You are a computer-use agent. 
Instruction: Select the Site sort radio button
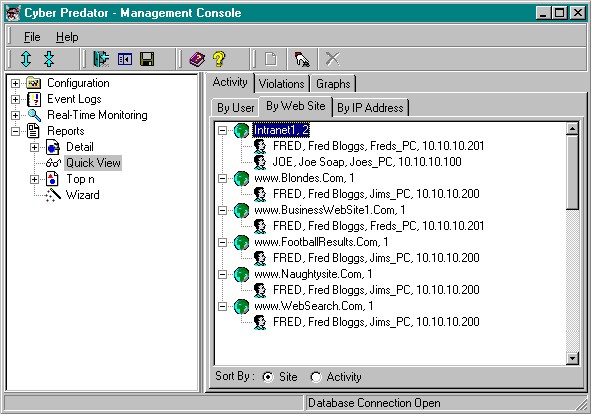point(268,377)
